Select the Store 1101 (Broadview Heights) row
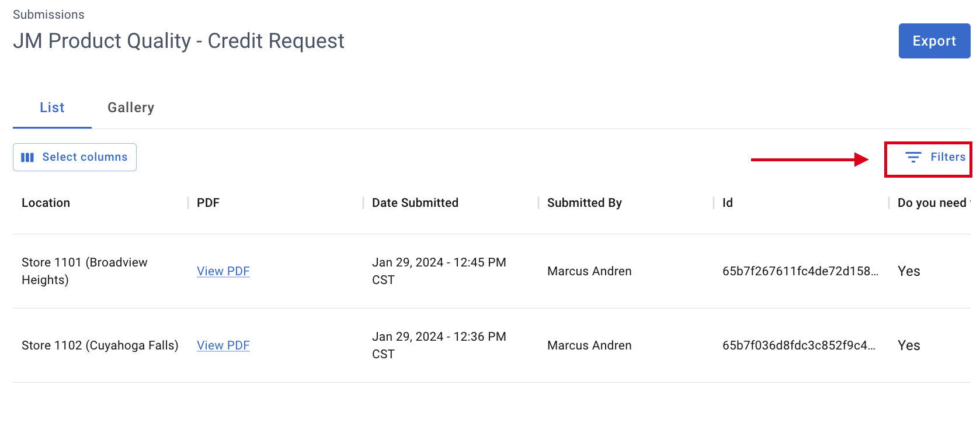The image size is (980, 443). 492,271
